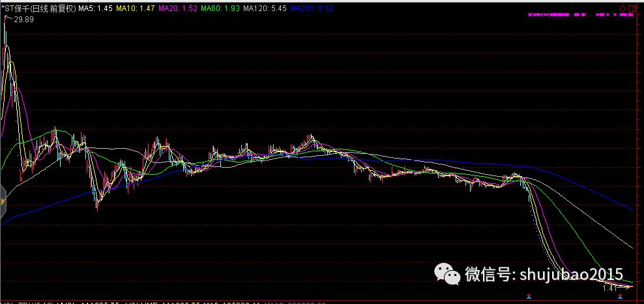Click the blue MA250 indicator label
This screenshot has width=644, height=304.
[x=312, y=8]
